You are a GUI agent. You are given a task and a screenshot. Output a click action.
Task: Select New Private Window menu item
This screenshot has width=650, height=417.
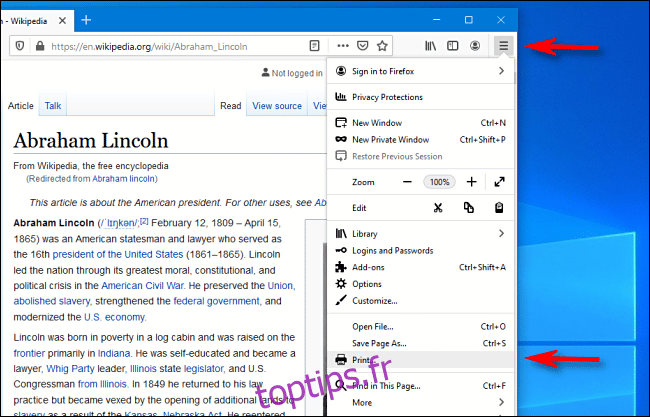pyautogui.click(x=420, y=140)
